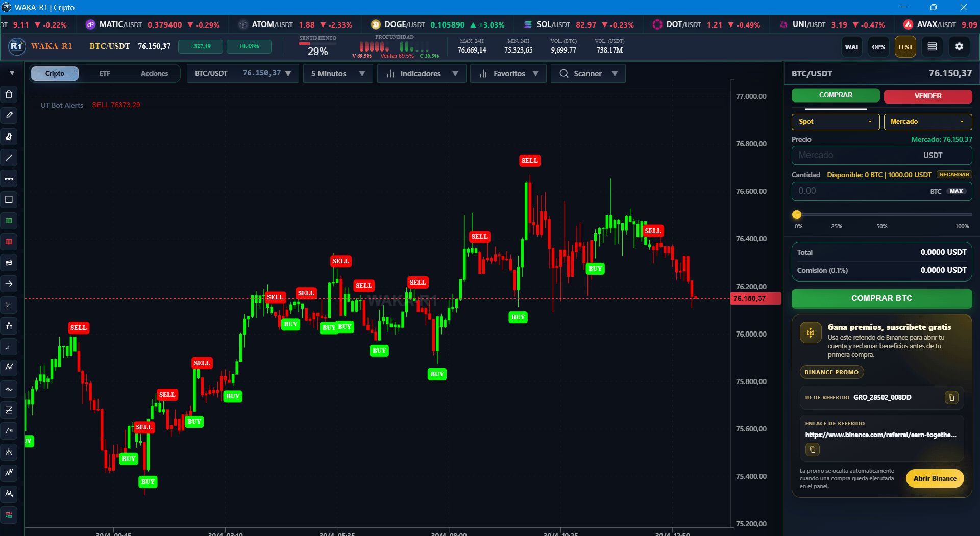
Task: Select the rectangle shape tool
Action: pos(9,199)
